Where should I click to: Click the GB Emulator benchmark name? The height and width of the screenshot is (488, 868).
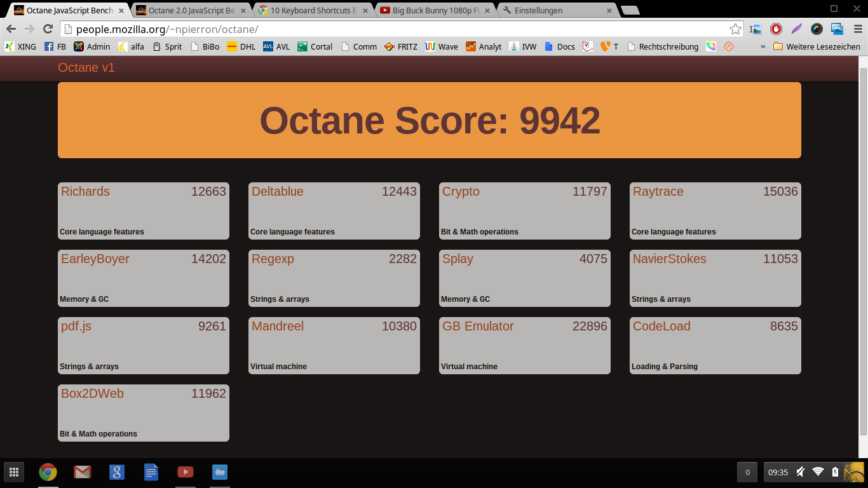click(478, 326)
